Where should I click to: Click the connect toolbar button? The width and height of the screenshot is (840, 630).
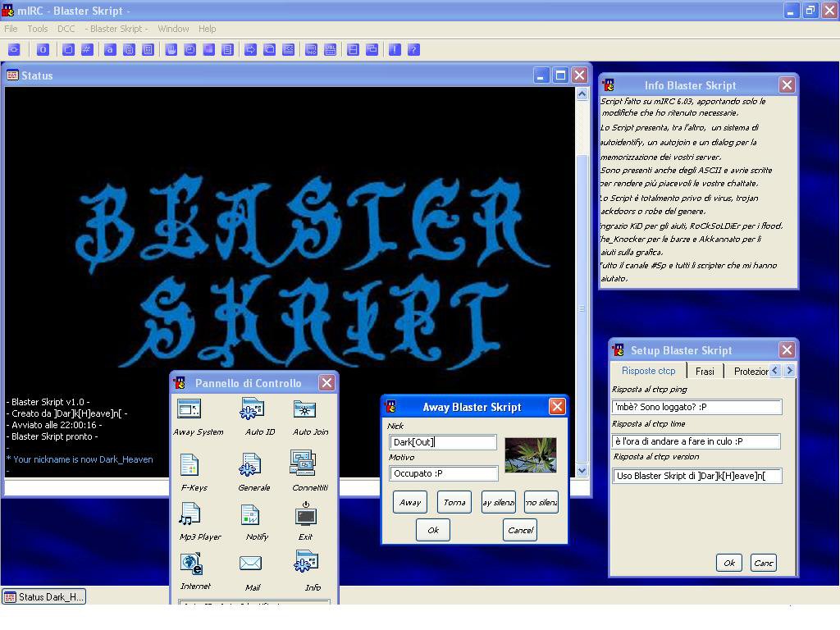pos(14,50)
